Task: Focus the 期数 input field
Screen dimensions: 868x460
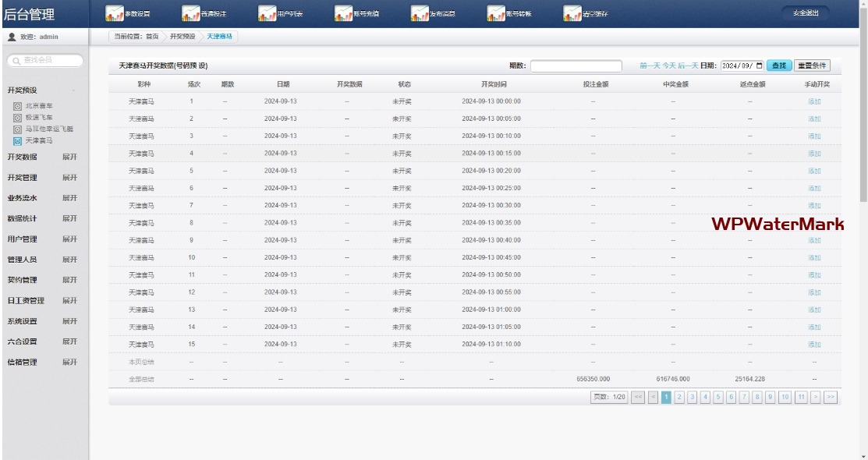Action: click(576, 65)
